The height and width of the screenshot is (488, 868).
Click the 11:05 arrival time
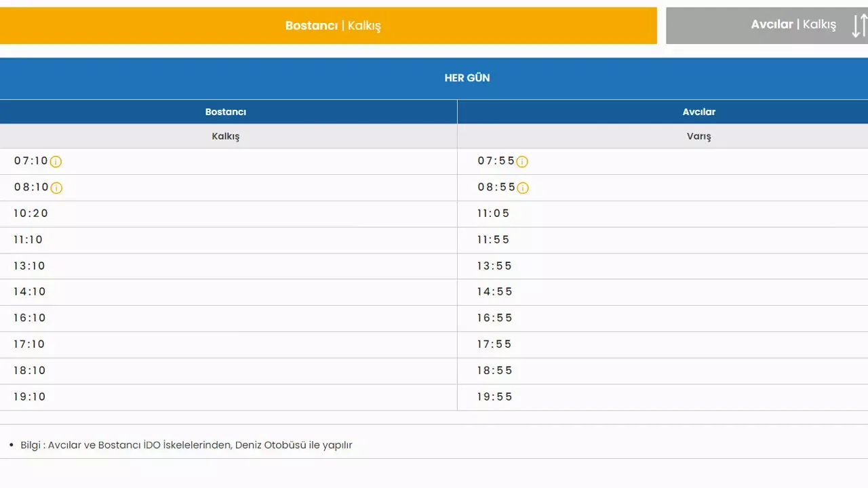[493, 213]
